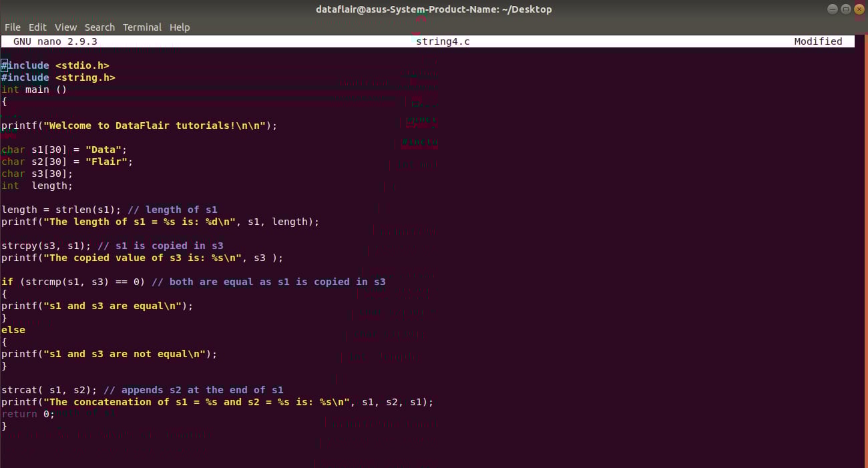The width and height of the screenshot is (868, 468).
Task: Click the "s1 and s3 are not equal" printf line
Action: tap(110, 354)
